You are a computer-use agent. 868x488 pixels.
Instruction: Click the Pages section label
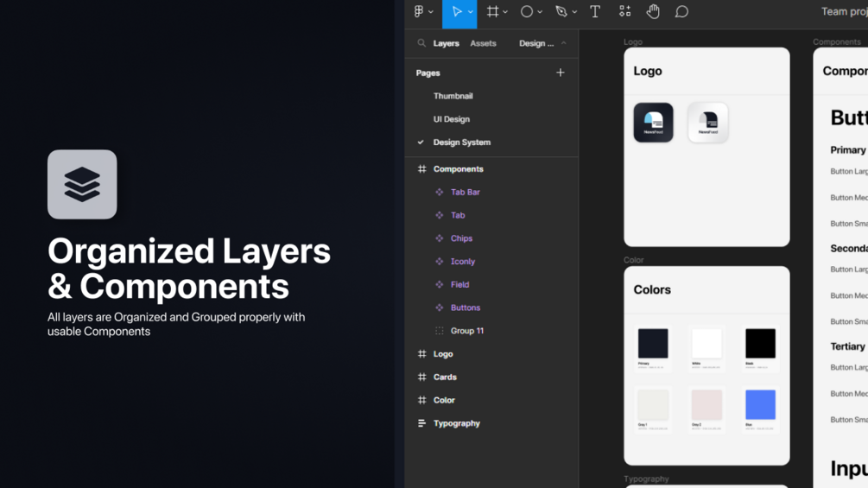(x=428, y=73)
